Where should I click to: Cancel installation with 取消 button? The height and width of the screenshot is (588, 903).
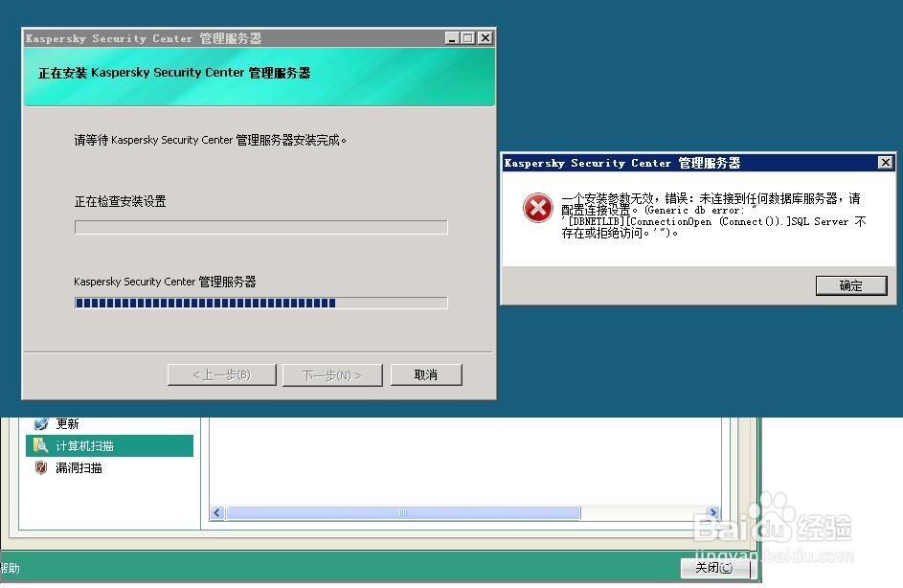coord(426,374)
